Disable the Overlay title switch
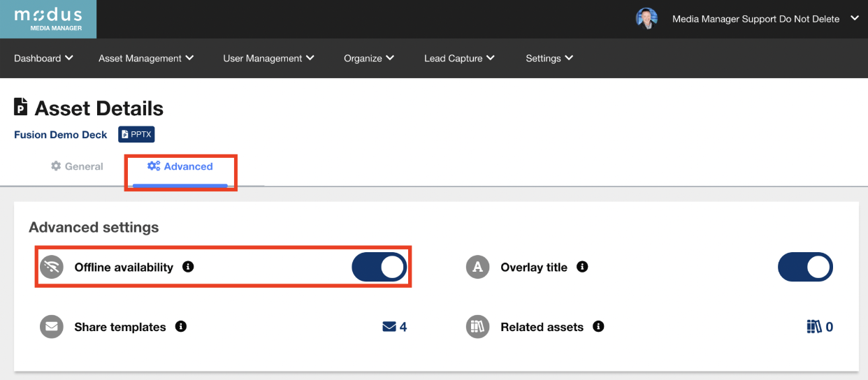 (805, 267)
